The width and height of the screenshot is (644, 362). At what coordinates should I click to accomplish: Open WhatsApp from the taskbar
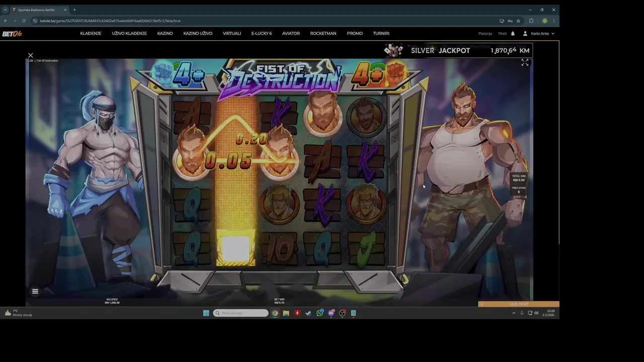[319, 313]
